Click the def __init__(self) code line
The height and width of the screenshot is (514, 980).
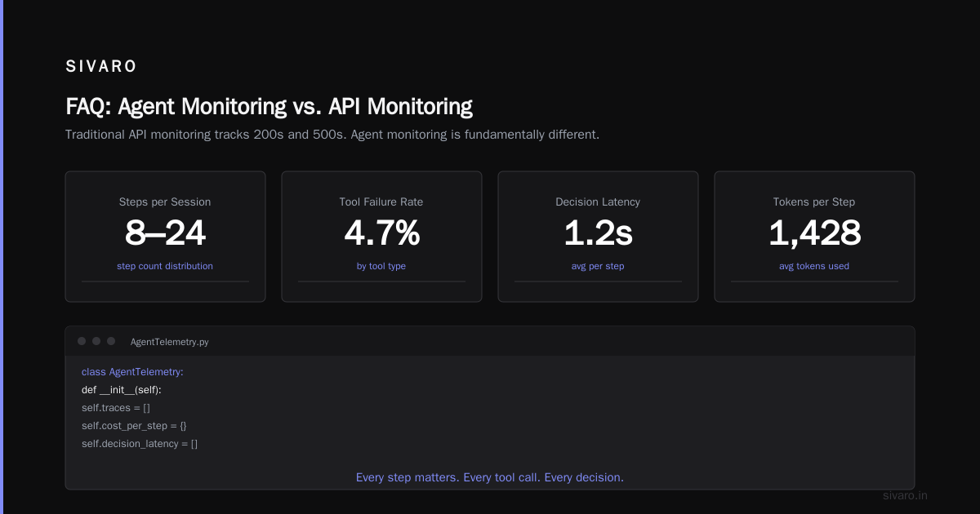point(122,390)
